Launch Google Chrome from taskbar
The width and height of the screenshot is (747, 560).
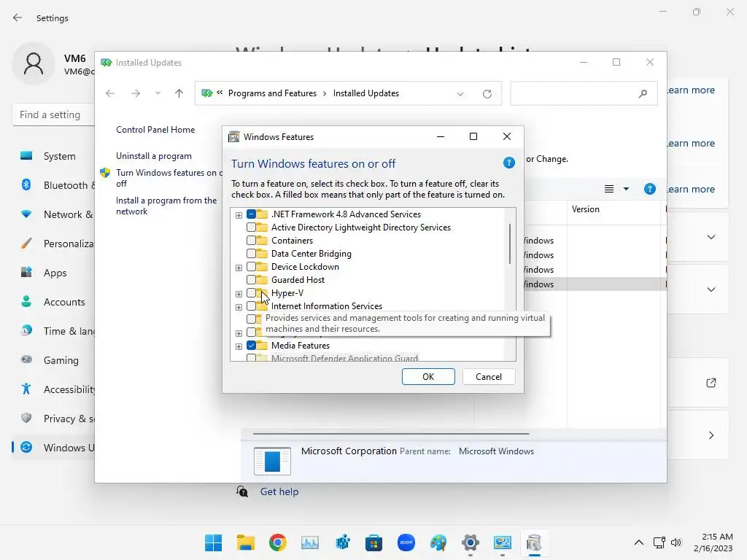[x=277, y=542]
